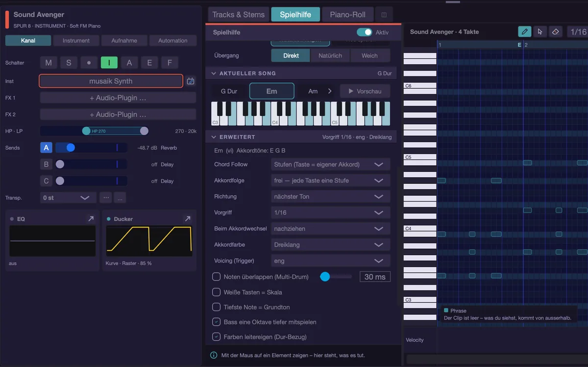The width and height of the screenshot is (588, 367).
Task: Open the Vorgriff 1/16 dropdown
Action: point(331,213)
